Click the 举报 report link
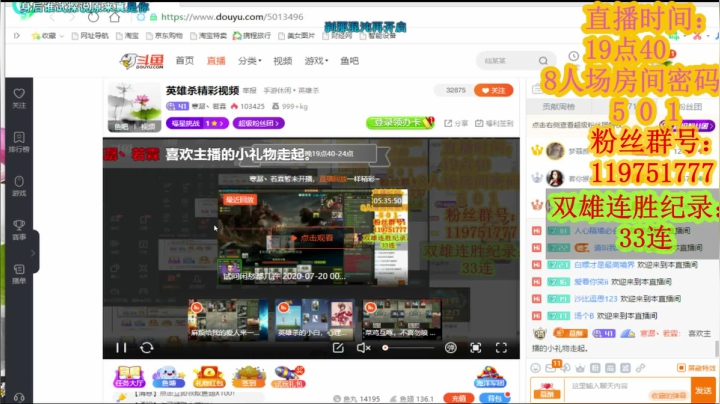 249,90
